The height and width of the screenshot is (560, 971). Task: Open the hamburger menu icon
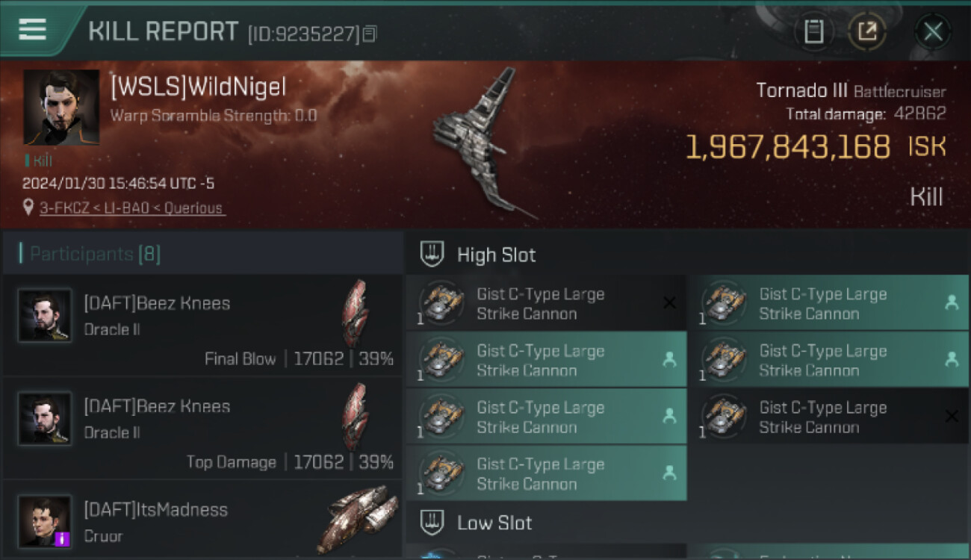click(32, 29)
